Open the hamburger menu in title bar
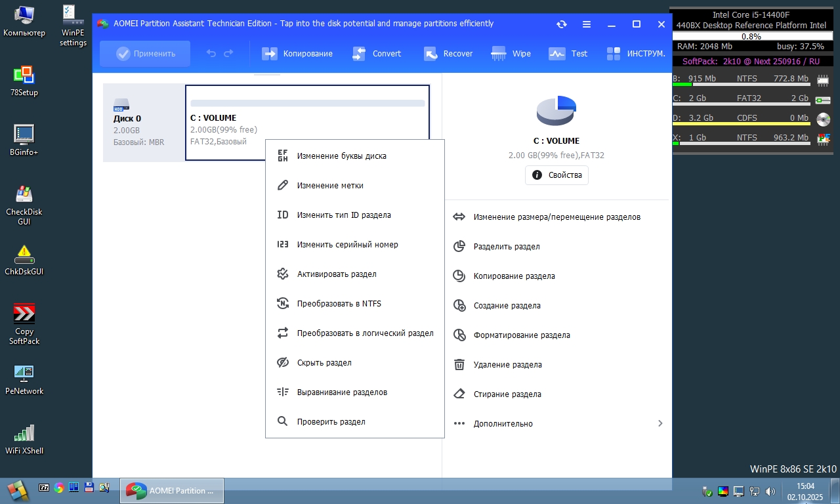840x504 pixels. pyautogui.click(x=587, y=24)
